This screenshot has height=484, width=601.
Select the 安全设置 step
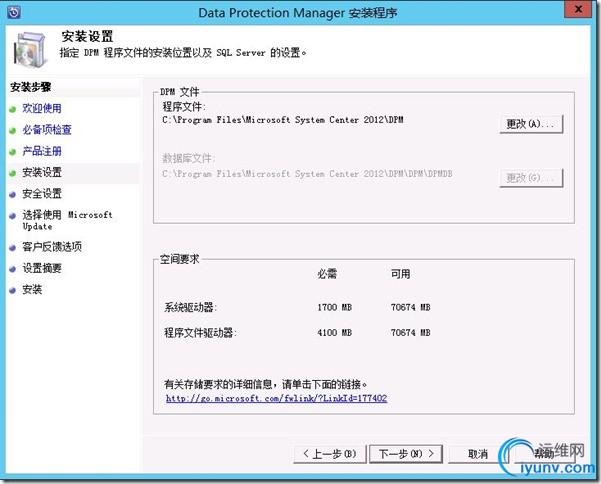[x=42, y=194]
